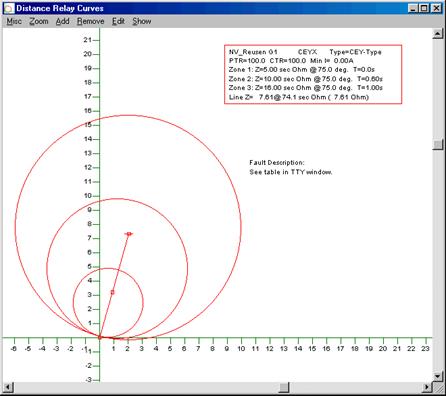The image size is (446, 396).
Task: Click the horizontal scrollbar right arrow
Action: point(427,387)
